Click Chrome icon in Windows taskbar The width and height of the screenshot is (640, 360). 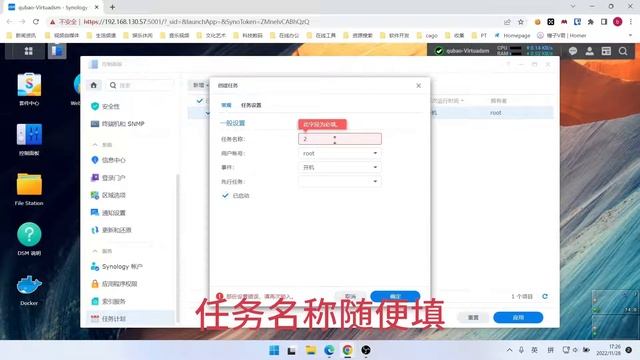347,350
